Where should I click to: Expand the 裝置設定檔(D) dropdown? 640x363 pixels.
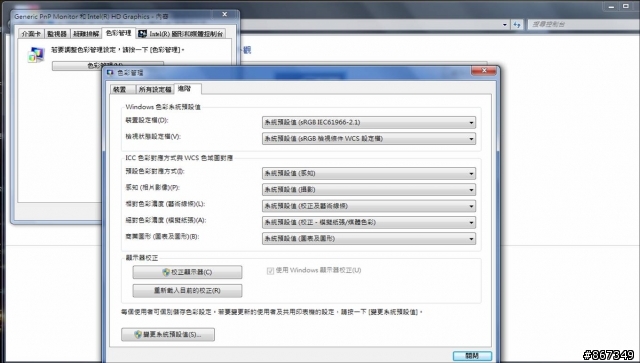pos(369,122)
